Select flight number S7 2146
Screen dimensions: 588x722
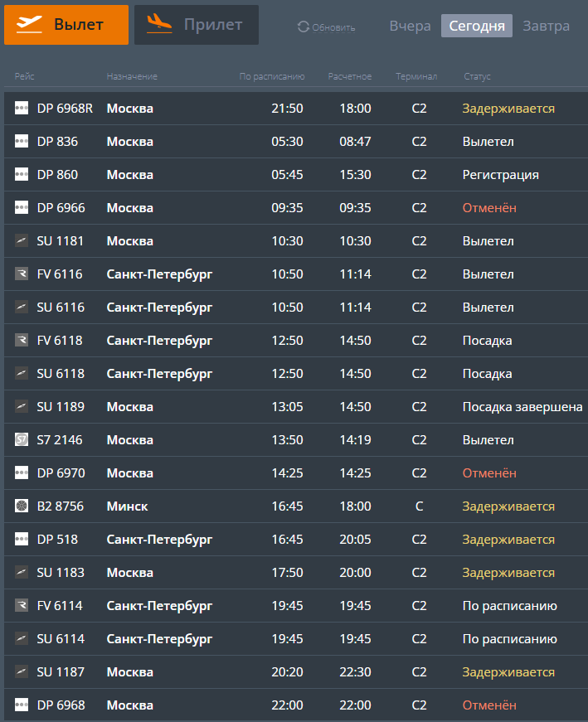point(60,439)
